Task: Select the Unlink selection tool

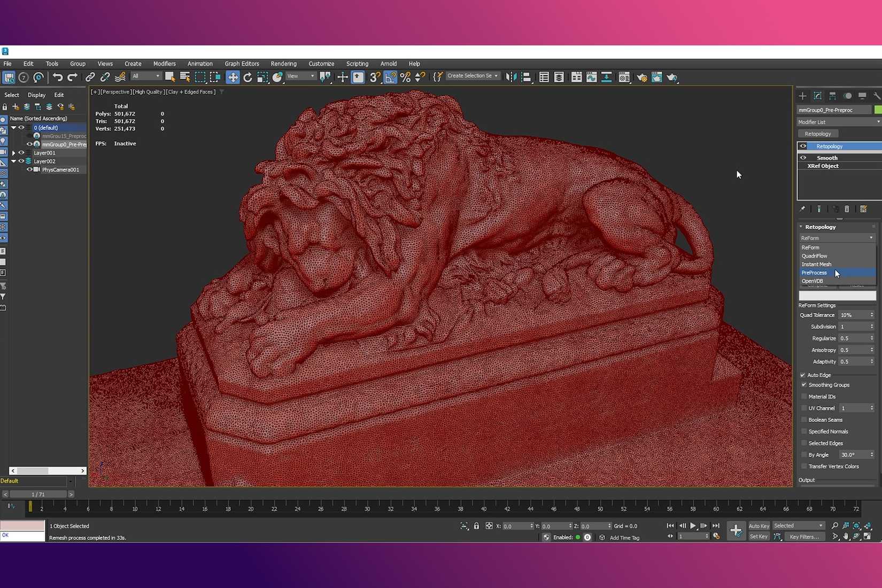Action: [105, 78]
